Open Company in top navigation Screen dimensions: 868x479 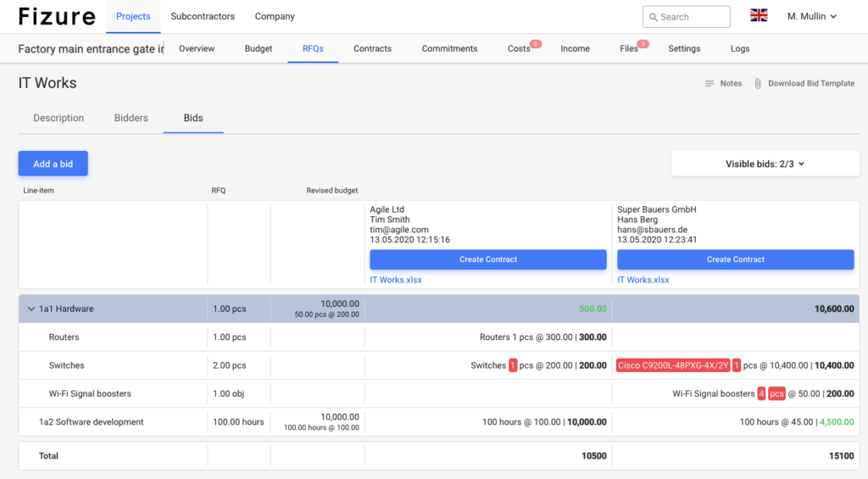point(275,17)
